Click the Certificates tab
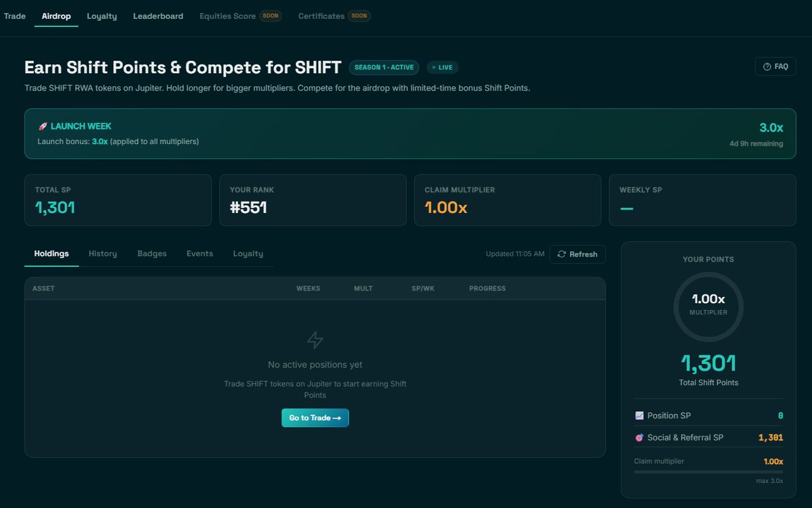Viewport: 812px width, 508px height. coord(321,16)
